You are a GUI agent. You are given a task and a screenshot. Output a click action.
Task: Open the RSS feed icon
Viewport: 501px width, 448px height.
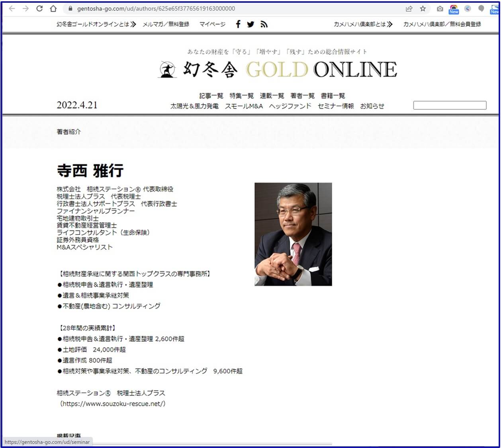coord(264,24)
